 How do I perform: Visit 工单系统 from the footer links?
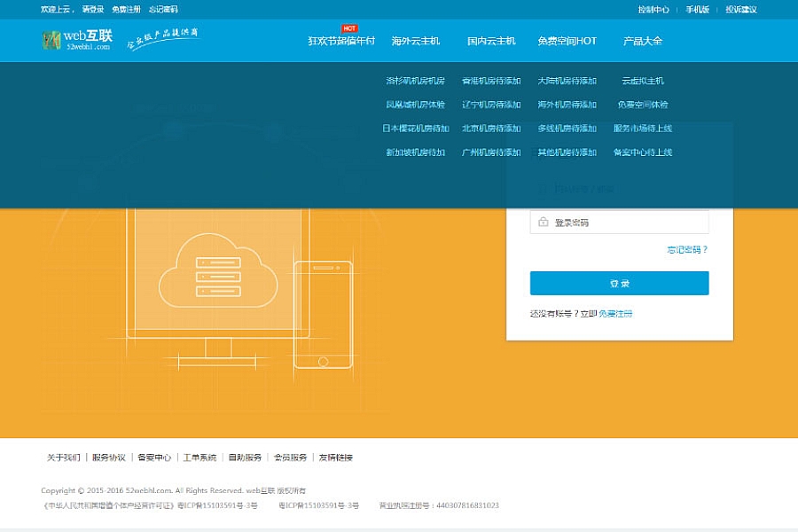click(199, 458)
